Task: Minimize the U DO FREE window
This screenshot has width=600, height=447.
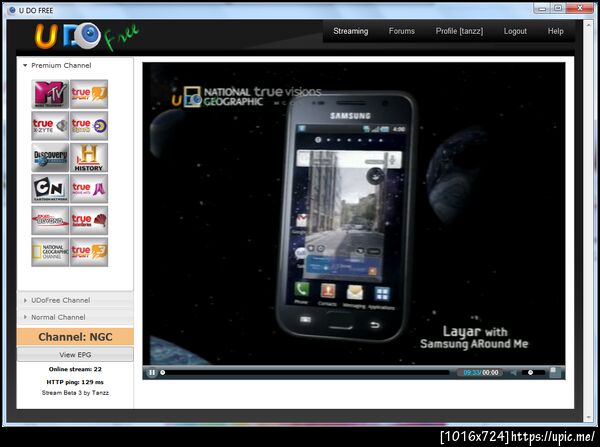Action: click(542, 8)
